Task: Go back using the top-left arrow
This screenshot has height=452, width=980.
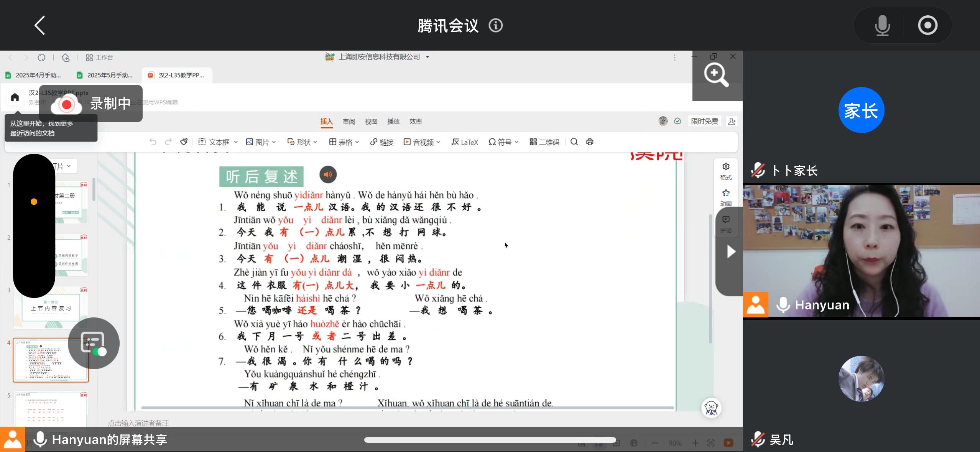Action: coord(40,25)
